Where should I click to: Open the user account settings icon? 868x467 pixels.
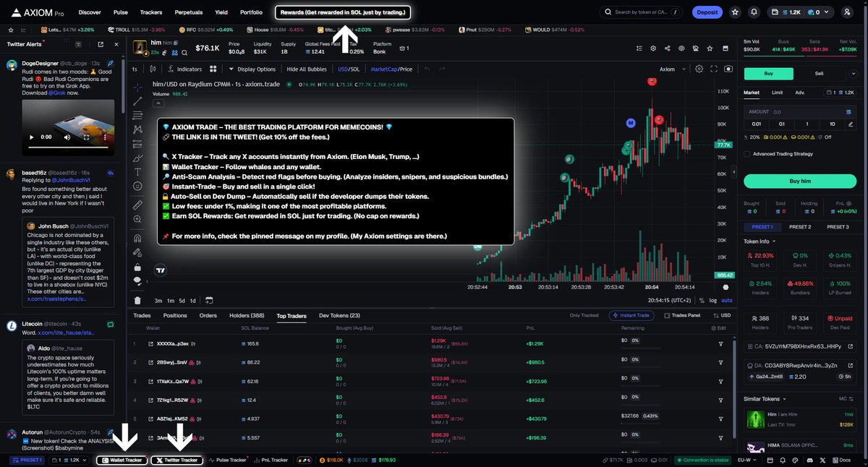click(x=847, y=12)
